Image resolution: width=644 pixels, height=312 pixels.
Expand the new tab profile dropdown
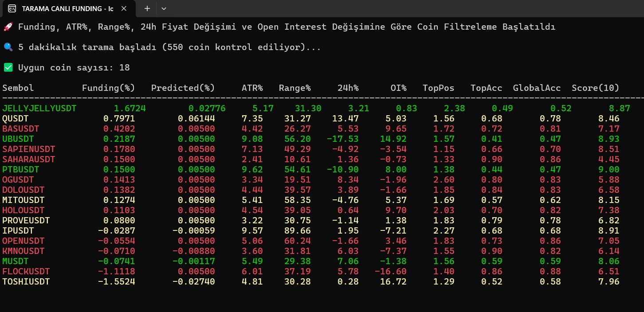coord(164,8)
